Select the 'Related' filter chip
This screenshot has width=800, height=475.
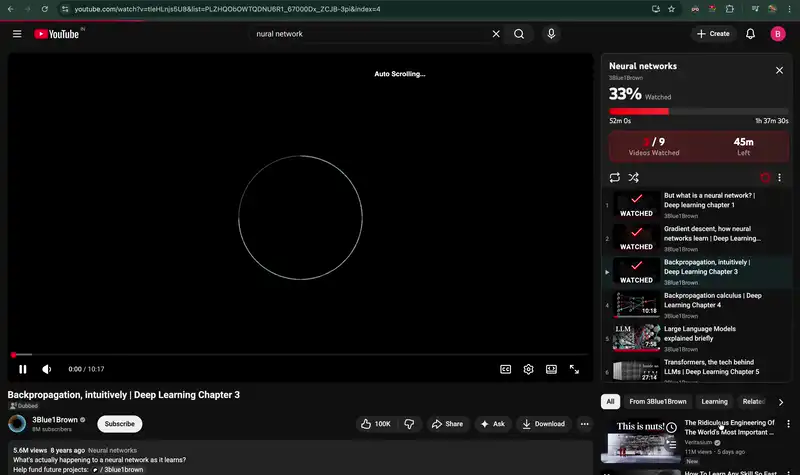click(x=753, y=402)
